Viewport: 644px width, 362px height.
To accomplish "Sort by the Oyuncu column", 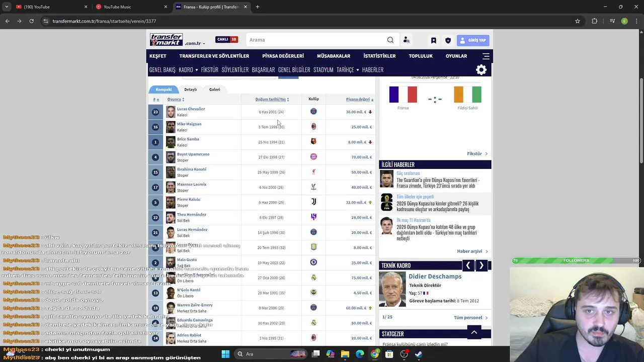I will click(176, 100).
